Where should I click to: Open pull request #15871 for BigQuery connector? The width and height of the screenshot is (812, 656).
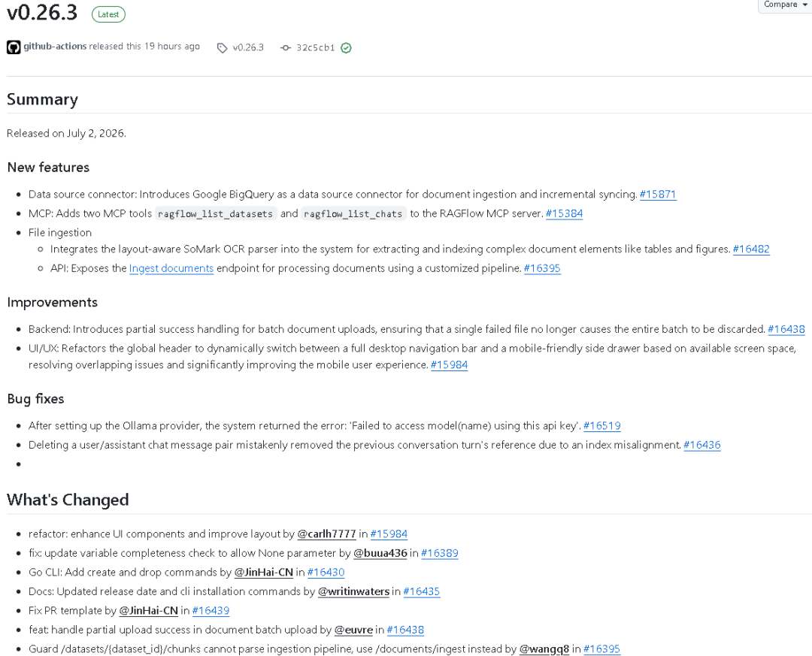(658, 194)
